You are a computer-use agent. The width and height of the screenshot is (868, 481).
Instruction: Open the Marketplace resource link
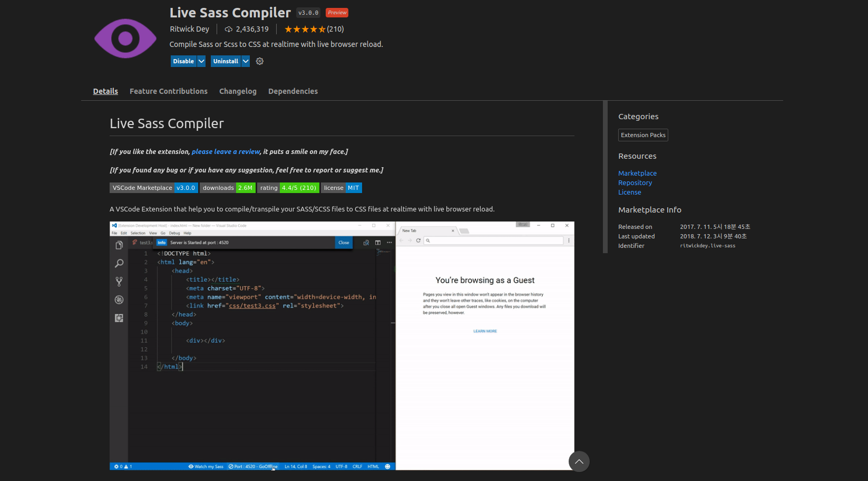click(637, 173)
